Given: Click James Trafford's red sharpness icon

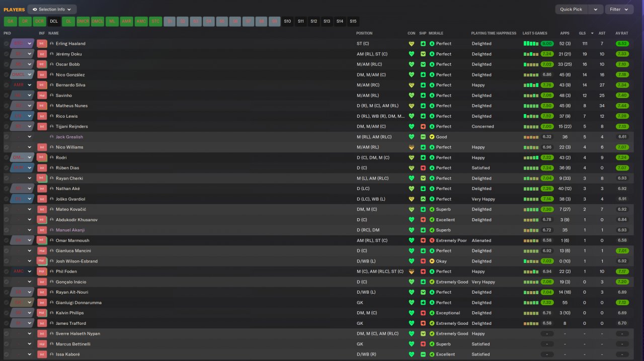Looking at the screenshot, I should 423,323.
